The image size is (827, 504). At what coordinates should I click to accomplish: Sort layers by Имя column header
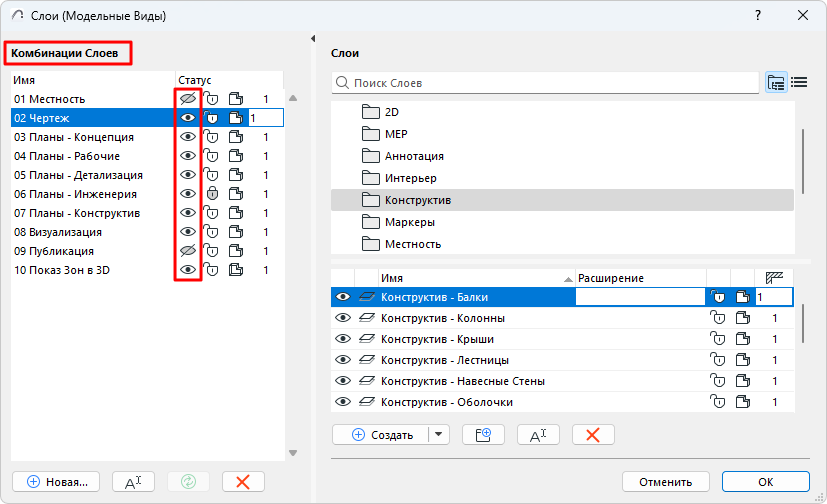click(470, 278)
